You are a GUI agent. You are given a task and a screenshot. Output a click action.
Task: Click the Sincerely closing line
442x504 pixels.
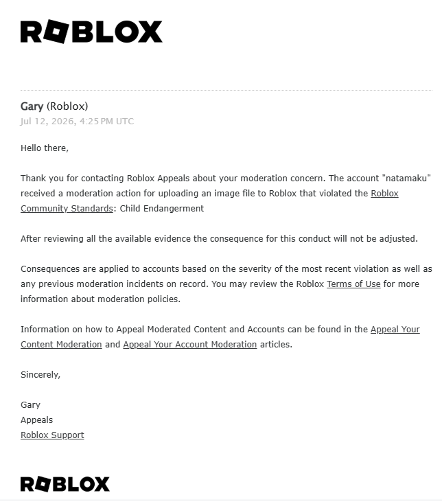[x=40, y=374]
